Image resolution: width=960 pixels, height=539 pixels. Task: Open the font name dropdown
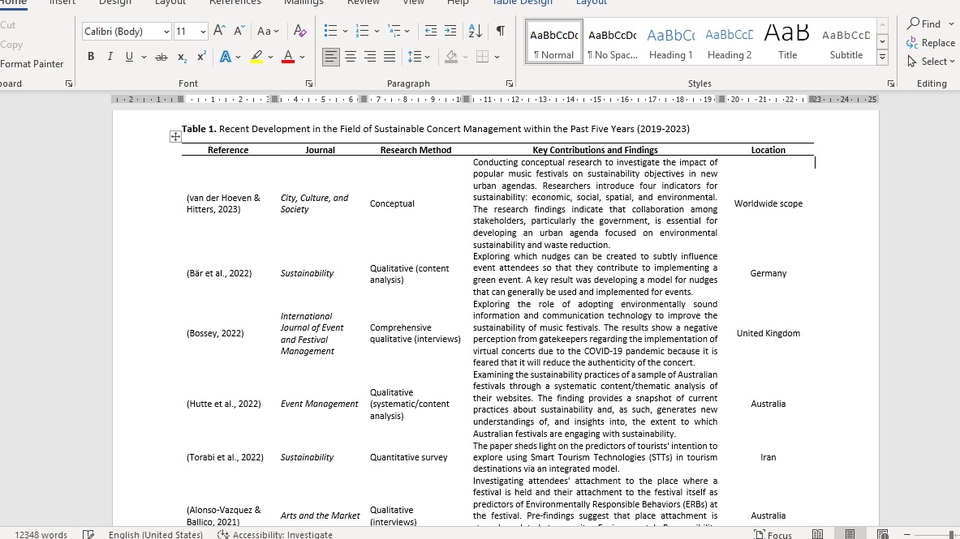pyautogui.click(x=165, y=32)
